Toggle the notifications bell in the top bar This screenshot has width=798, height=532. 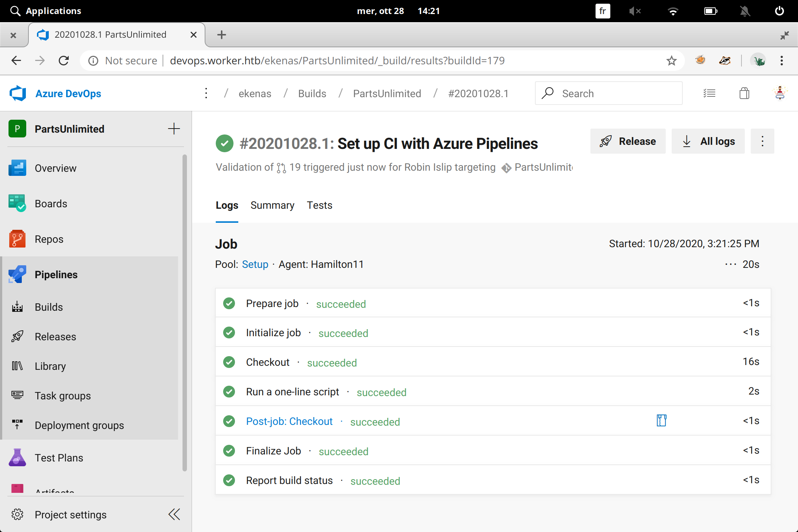click(745, 11)
